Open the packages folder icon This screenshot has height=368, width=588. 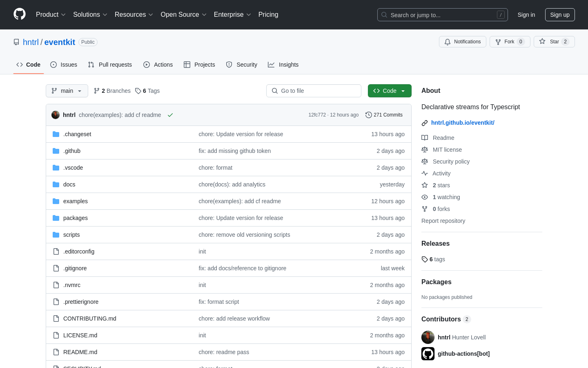(x=56, y=218)
